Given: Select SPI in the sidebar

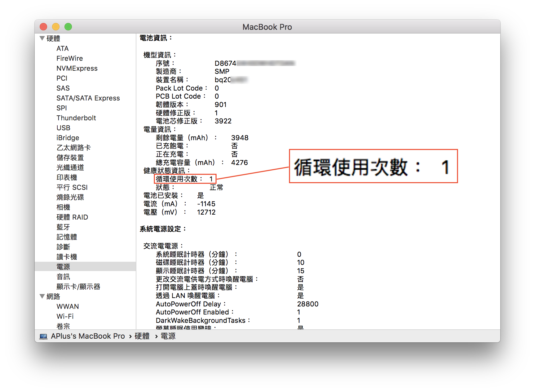Looking at the screenshot, I should pos(62,108).
